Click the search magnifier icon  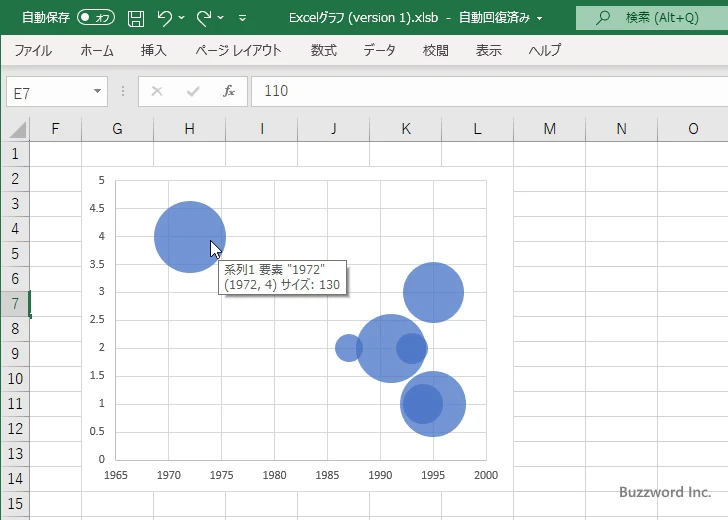(x=603, y=18)
